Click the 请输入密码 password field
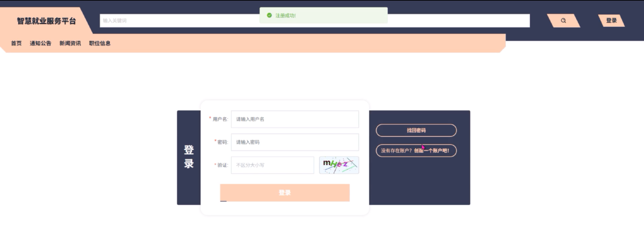This screenshot has width=644, height=238. tap(295, 142)
